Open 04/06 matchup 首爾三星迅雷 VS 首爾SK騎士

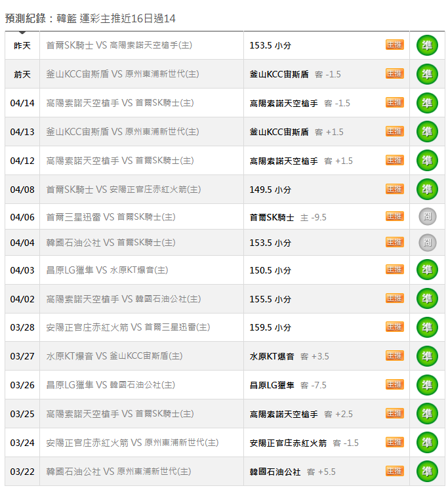pyautogui.click(x=110, y=217)
